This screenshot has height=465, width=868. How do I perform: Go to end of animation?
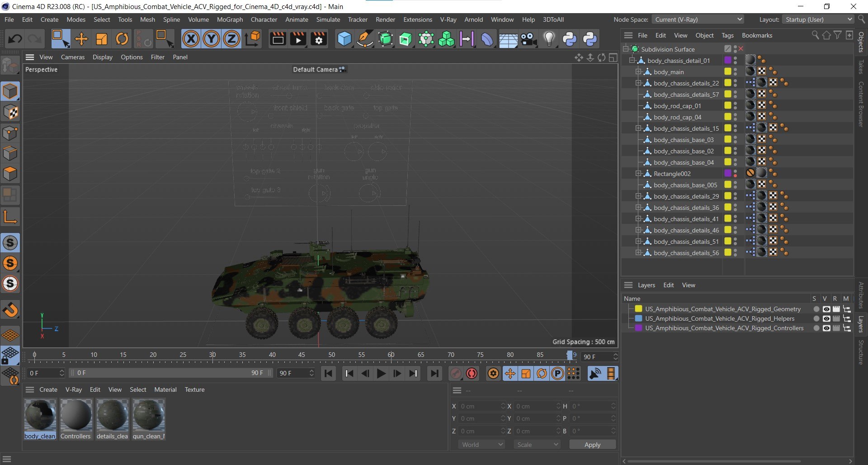(434, 374)
